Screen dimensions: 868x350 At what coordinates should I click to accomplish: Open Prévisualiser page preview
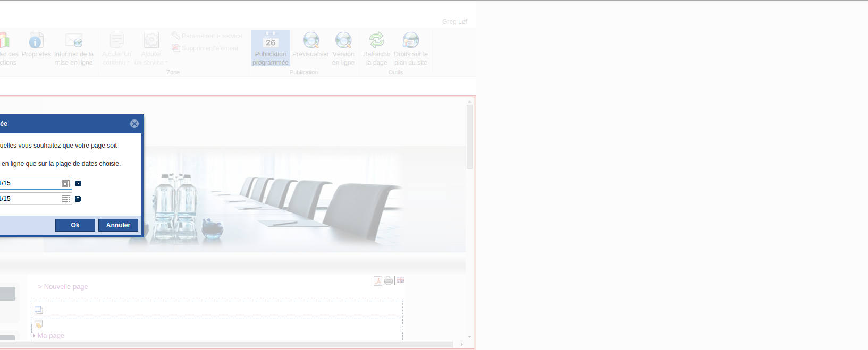pos(310,47)
